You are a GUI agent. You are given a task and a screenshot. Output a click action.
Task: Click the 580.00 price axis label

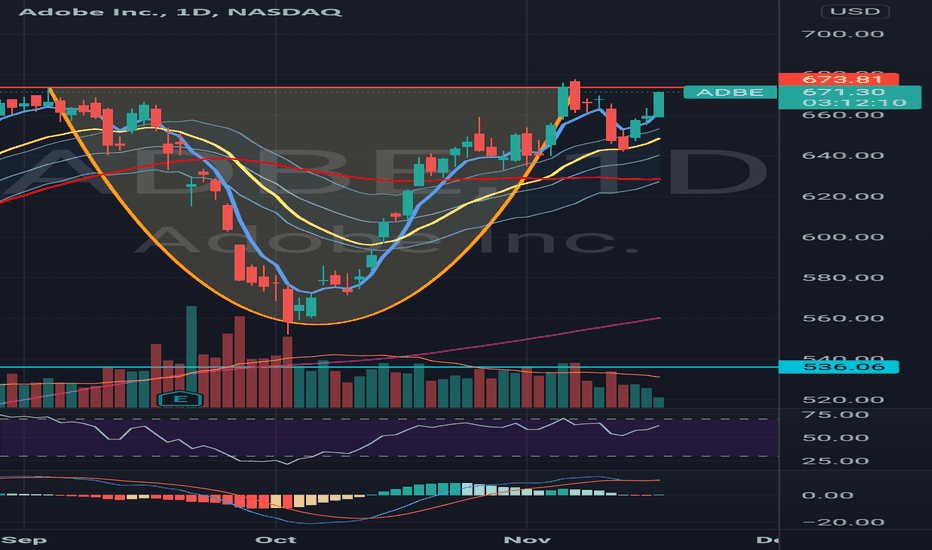tap(843, 278)
